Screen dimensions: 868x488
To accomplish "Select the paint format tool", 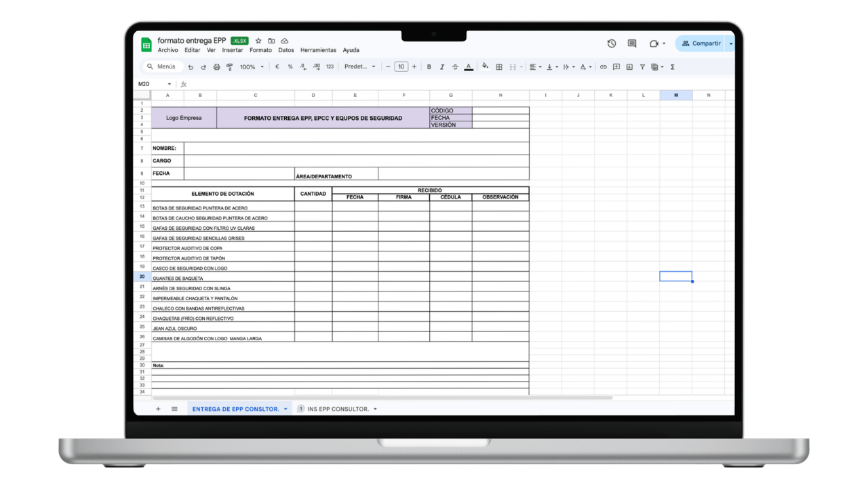I will click(229, 67).
